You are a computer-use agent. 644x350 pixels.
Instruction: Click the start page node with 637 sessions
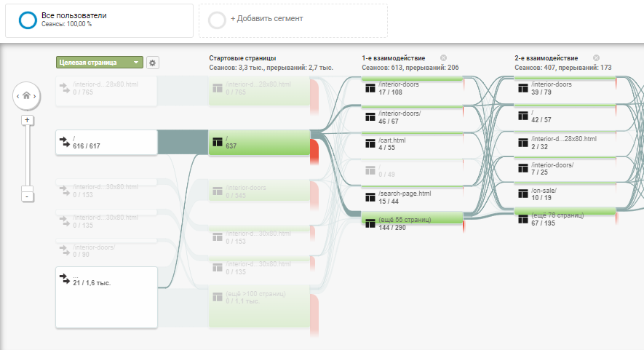[259, 143]
